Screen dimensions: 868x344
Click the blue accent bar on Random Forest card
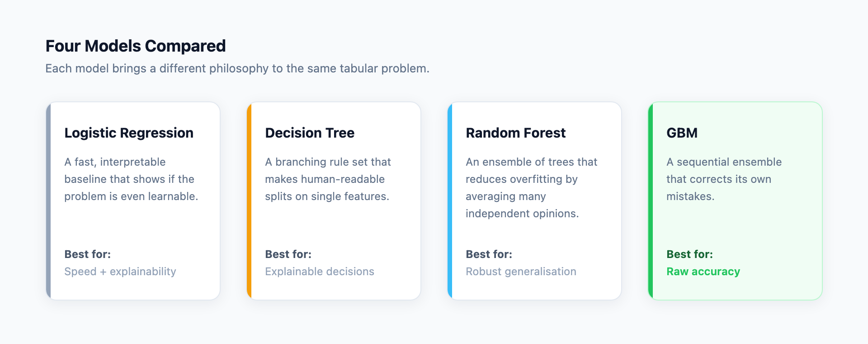pos(450,201)
